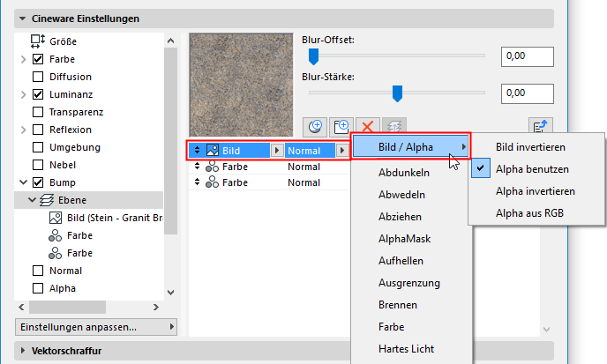Click reorder arrows on the second Farbe layer row
The width and height of the screenshot is (607, 364).
click(197, 182)
